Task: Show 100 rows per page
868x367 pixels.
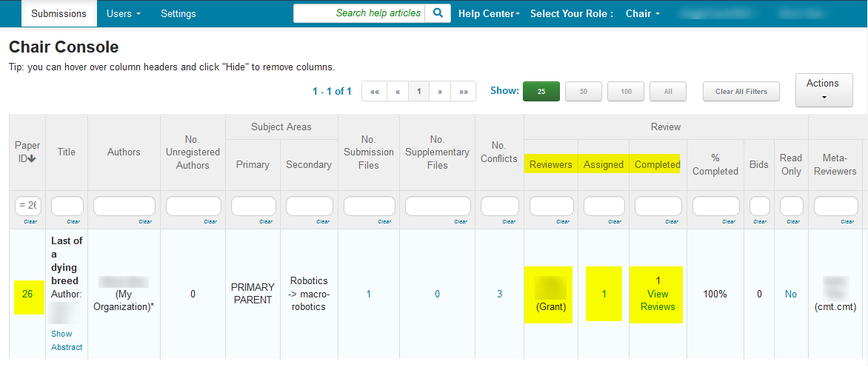Action: 626,92
